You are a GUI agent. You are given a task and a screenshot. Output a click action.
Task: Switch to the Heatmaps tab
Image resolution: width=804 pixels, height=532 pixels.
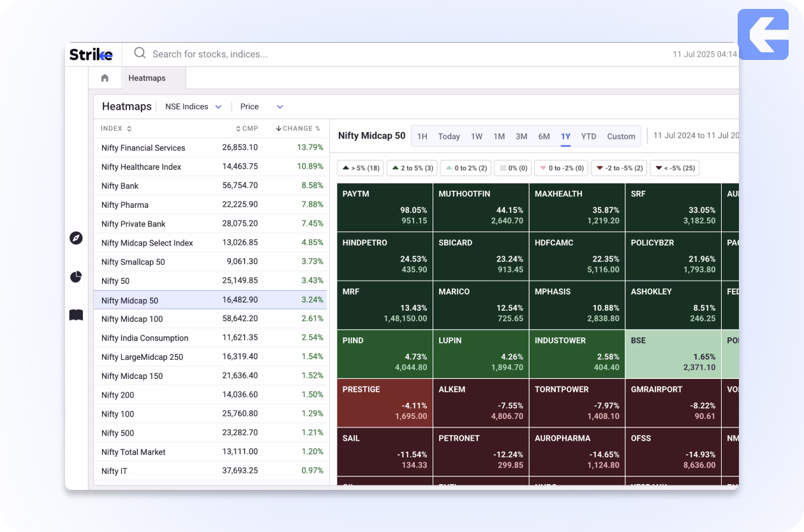(x=147, y=78)
